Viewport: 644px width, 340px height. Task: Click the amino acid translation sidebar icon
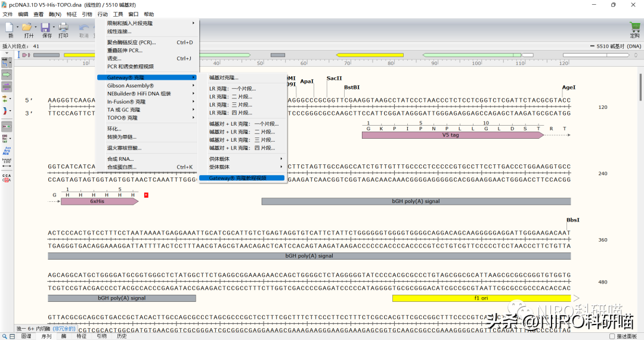[7, 152]
